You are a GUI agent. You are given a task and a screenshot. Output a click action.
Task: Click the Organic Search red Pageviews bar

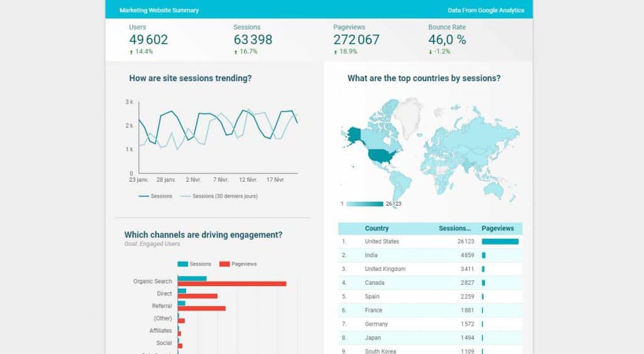click(x=232, y=284)
